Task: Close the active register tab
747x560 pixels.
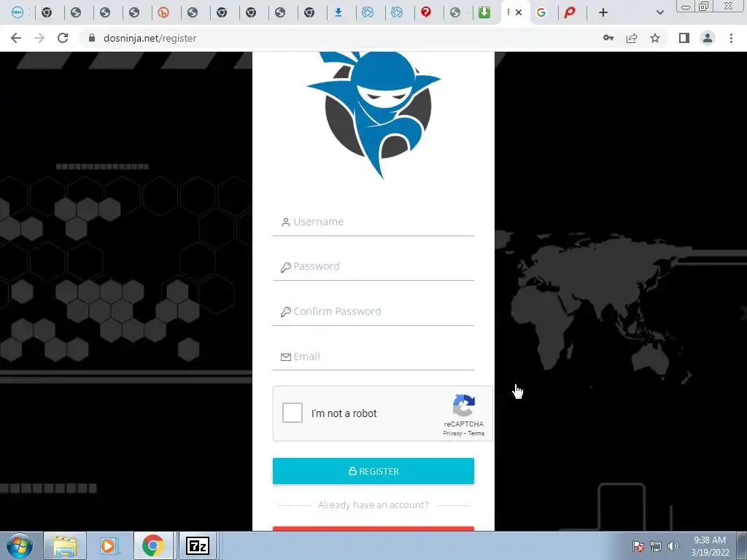Action: (519, 13)
